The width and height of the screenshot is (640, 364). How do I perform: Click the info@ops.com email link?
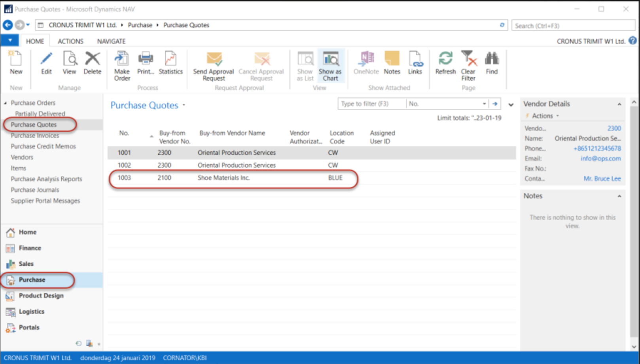point(600,158)
